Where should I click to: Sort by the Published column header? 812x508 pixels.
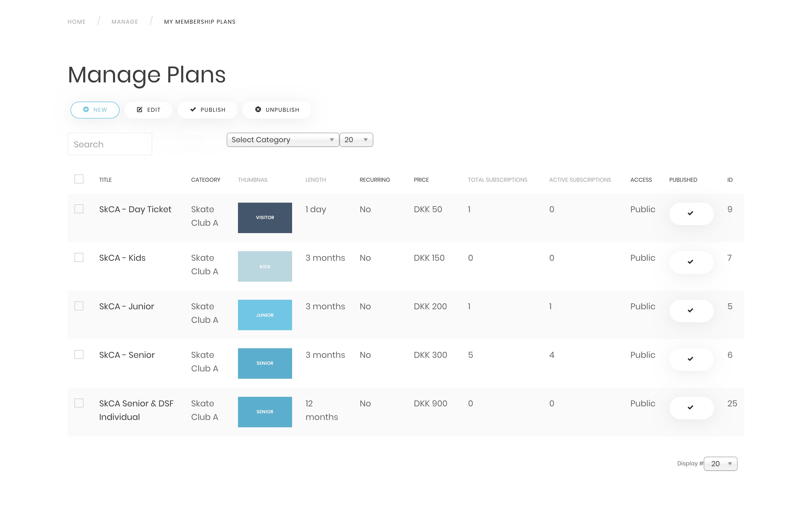click(x=683, y=180)
